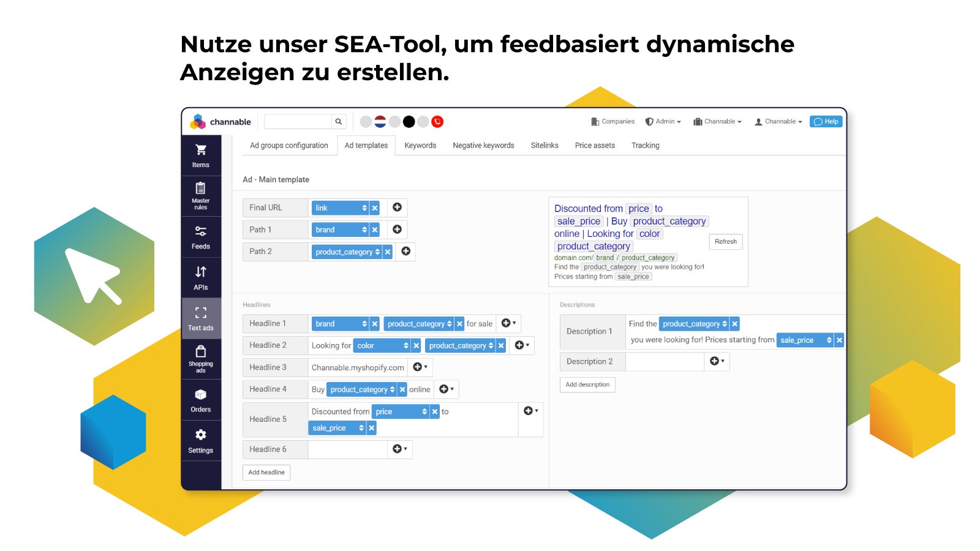Expand Headline 1 add-element plus menu
The width and height of the screenshot is (980, 551).
click(508, 323)
